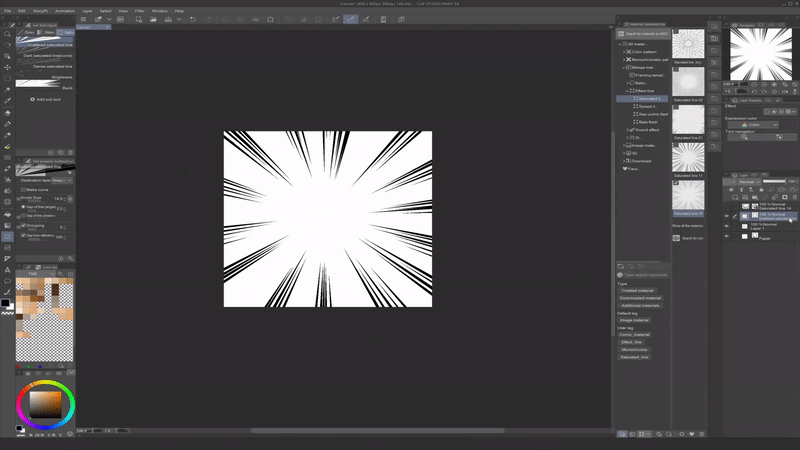Select Saturated line 11 material thumbnail
The width and height of the screenshot is (800, 450).
click(688, 157)
